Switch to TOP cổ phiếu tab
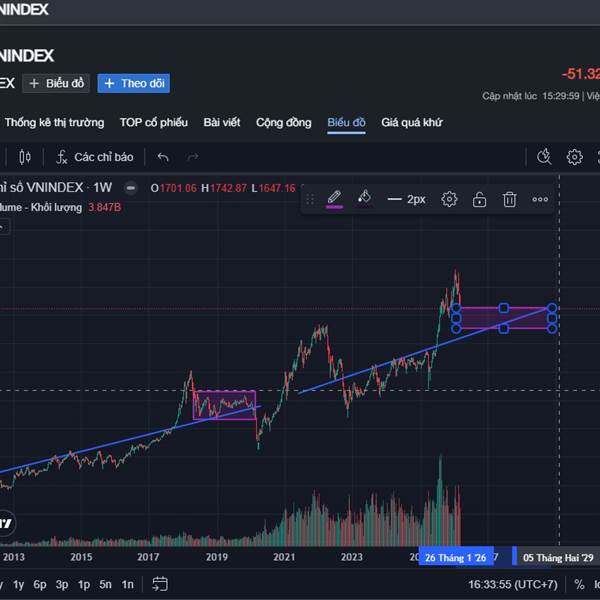This screenshot has width=600, height=600. [x=154, y=122]
